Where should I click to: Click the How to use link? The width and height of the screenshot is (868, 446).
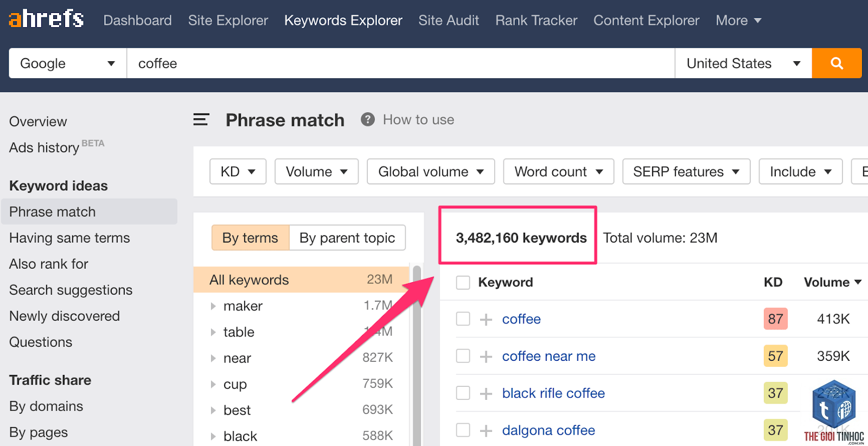(418, 119)
